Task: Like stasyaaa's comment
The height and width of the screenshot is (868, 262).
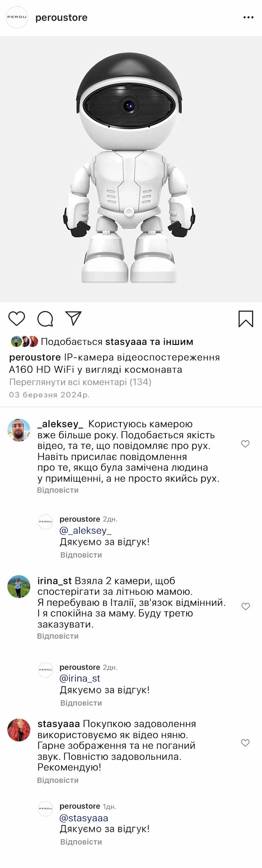Action: [x=245, y=743]
